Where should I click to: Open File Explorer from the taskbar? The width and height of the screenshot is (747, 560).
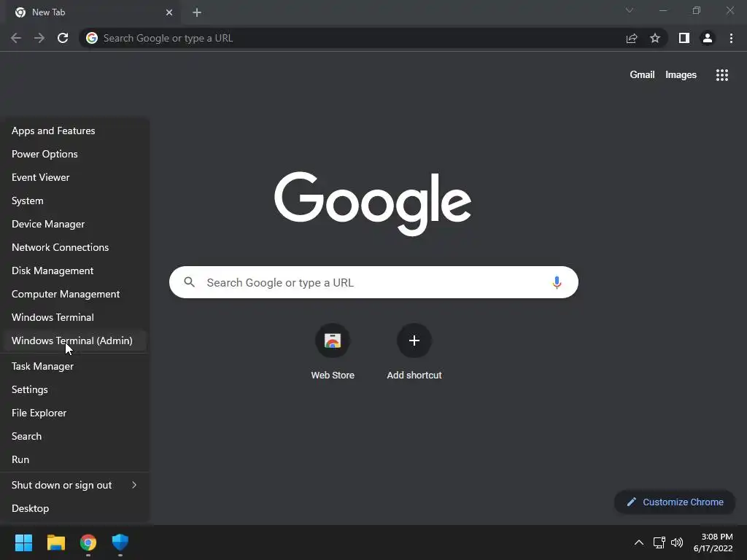55,542
